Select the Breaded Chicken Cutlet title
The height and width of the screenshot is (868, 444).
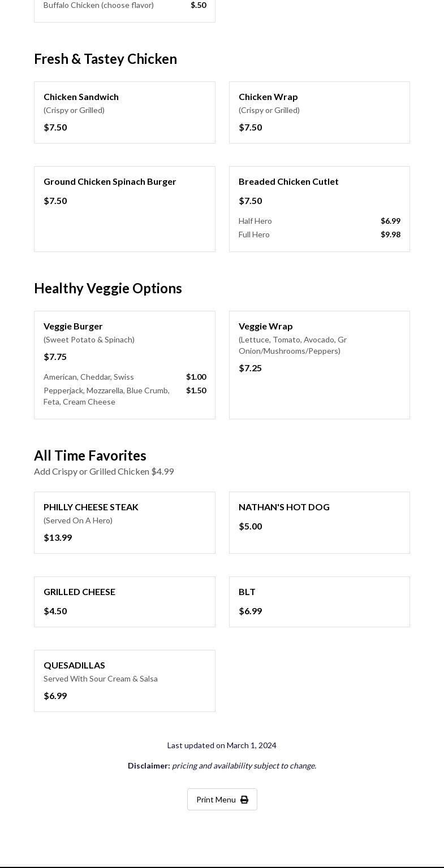pos(288,181)
